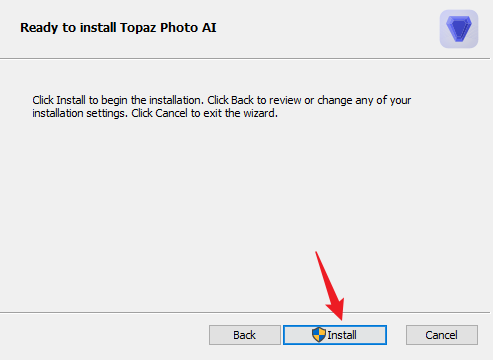Click the red arrow annotation

pos(330,286)
